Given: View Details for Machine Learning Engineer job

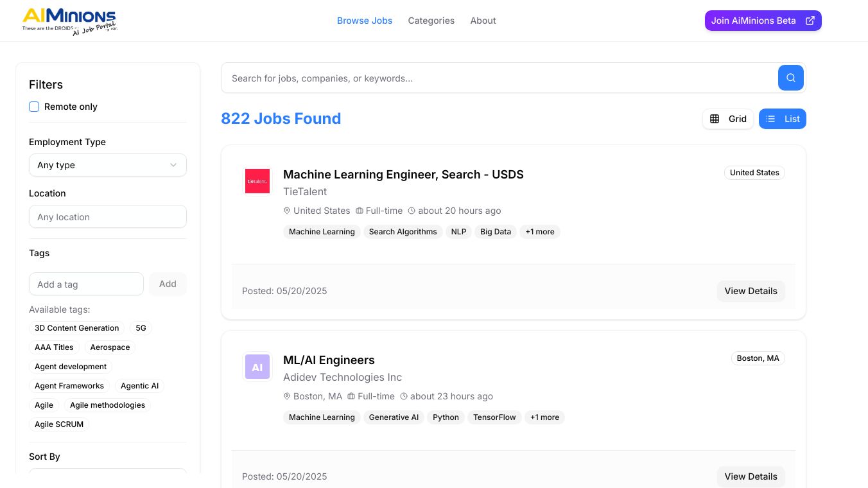Looking at the screenshot, I should [751, 291].
